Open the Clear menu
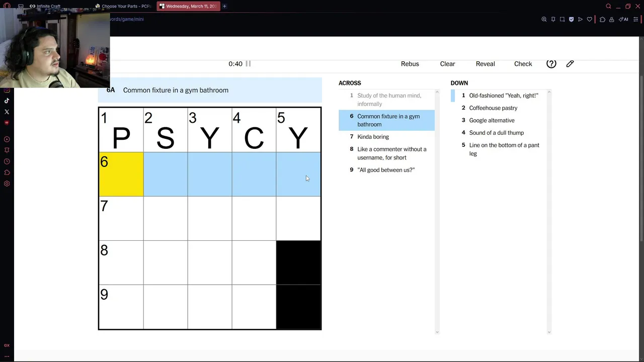The height and width of the screenshot is (362, 644). tap(447, 64)
